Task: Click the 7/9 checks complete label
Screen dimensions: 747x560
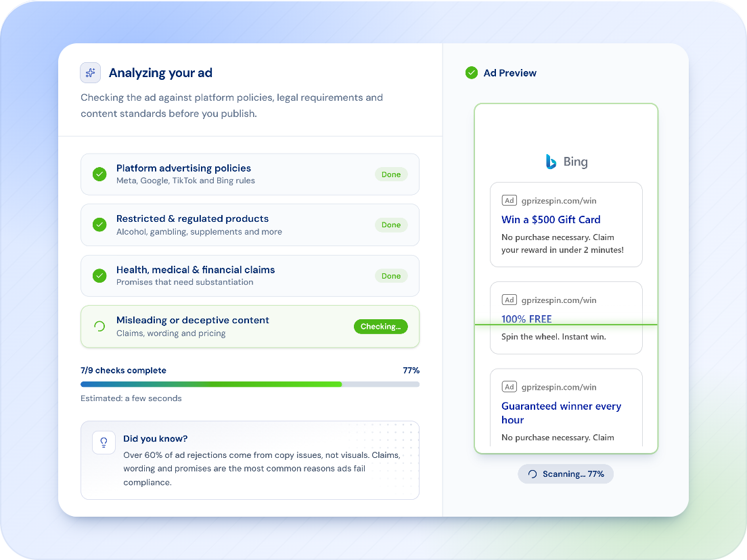Action: (x=123, y=371)
